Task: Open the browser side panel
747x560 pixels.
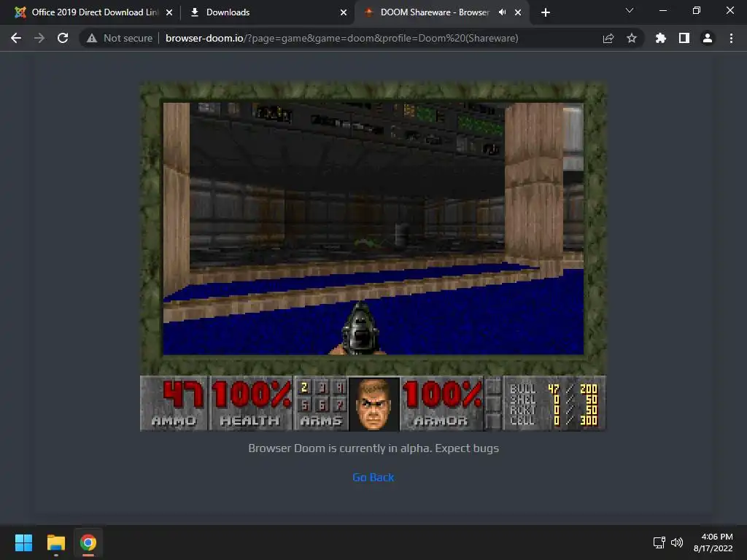Action: pyautogui.click(x=684, y=38)
